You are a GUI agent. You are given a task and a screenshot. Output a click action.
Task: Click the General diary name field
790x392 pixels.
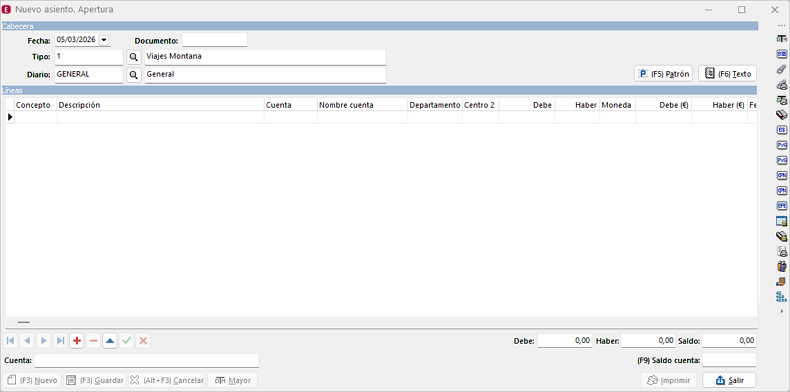click(x=266, y=75)
